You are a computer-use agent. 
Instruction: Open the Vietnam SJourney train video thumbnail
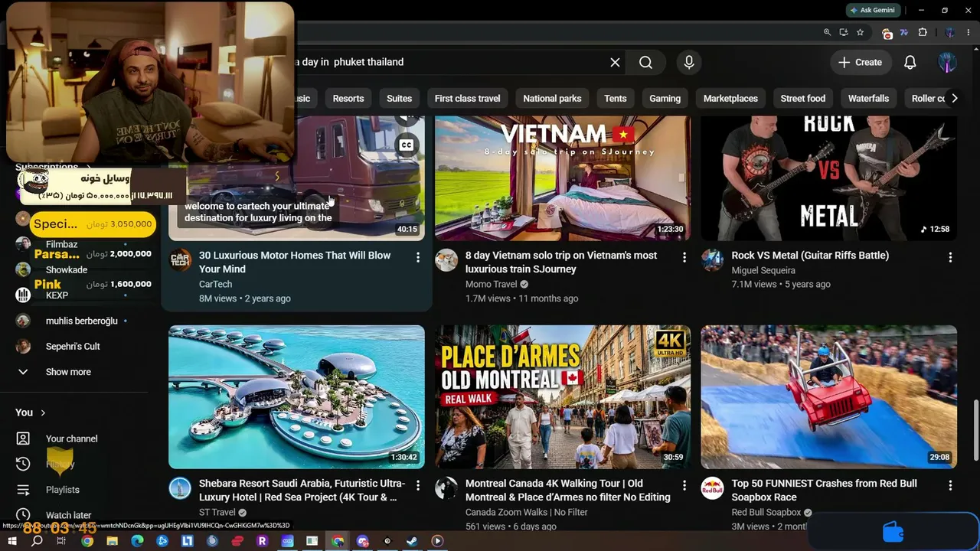pos(563,178)
